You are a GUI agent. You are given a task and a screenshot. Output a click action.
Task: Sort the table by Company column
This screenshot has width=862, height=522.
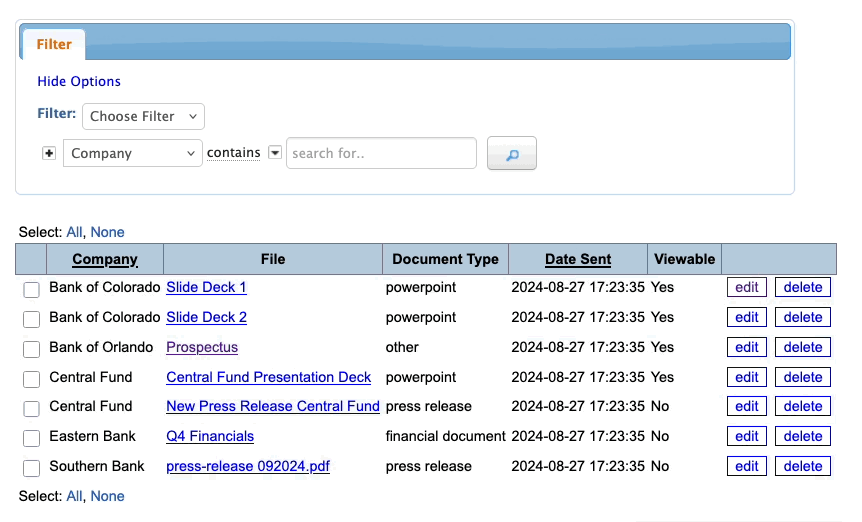[x=105, y=259]
